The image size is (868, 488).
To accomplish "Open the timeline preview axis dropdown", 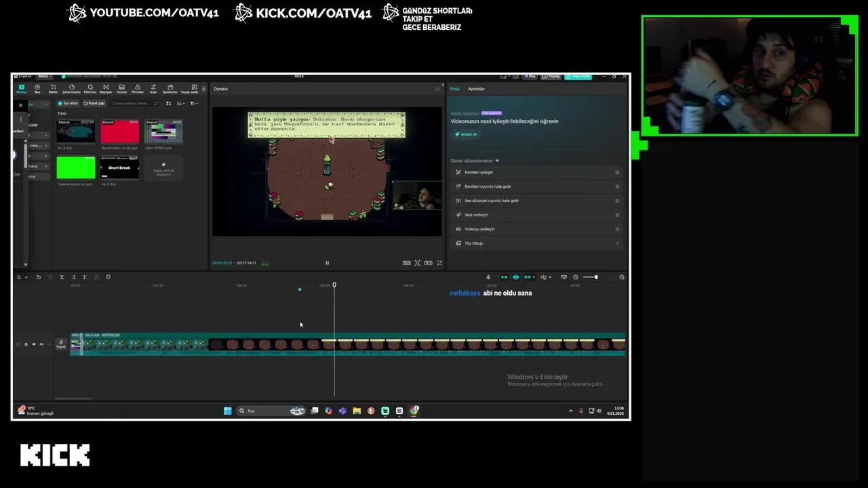I will (x=545, y=277).
